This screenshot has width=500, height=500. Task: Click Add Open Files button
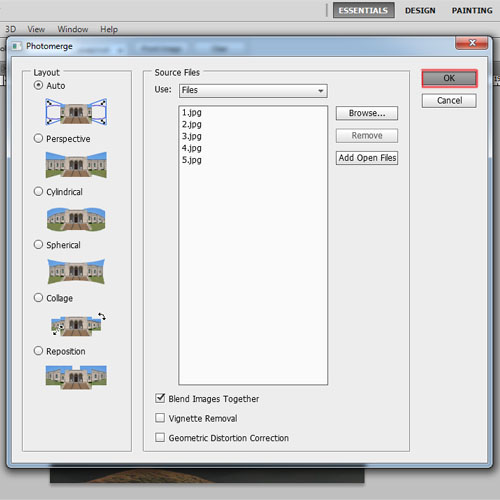[367, 158]
